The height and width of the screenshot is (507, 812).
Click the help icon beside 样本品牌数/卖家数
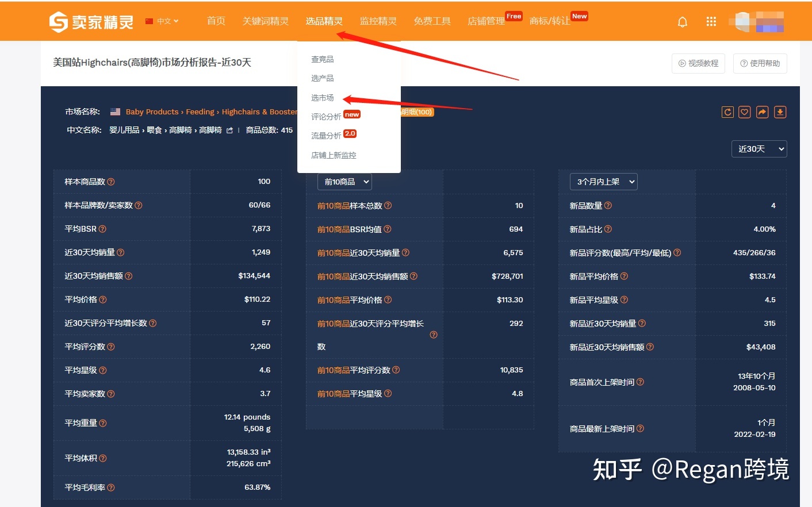click(x=139, y=205)
